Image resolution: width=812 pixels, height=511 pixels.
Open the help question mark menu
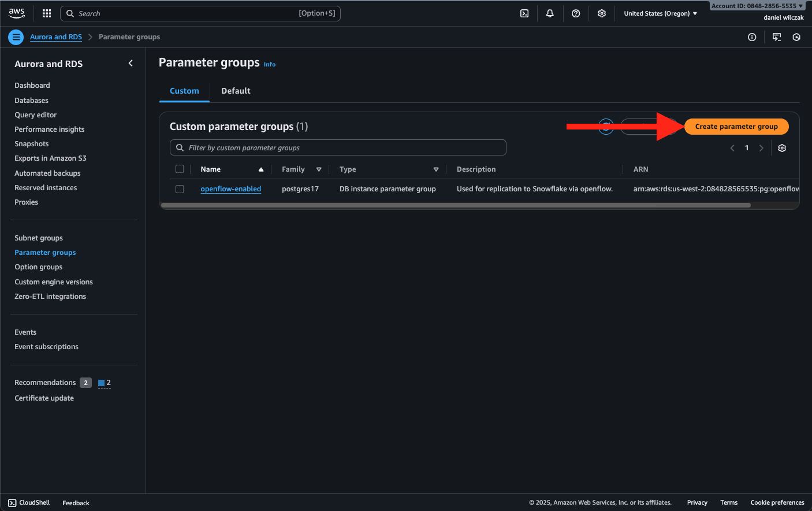[x=576, y=13]
